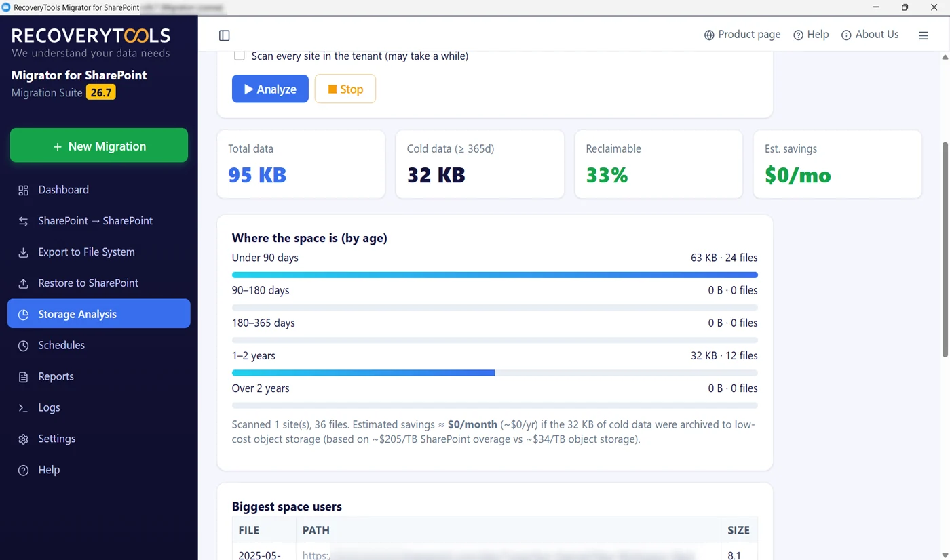Click the Stop button

coord(345,89)
